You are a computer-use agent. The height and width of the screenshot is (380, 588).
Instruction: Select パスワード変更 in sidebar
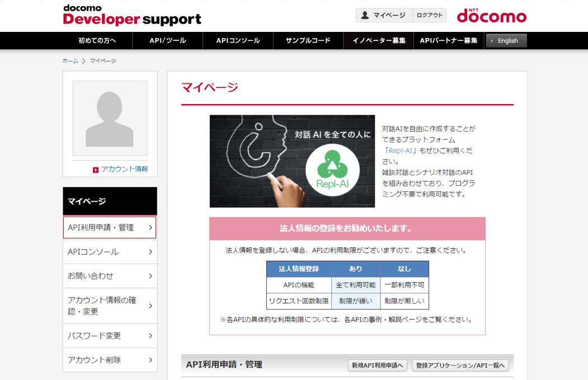coord(110,335)
